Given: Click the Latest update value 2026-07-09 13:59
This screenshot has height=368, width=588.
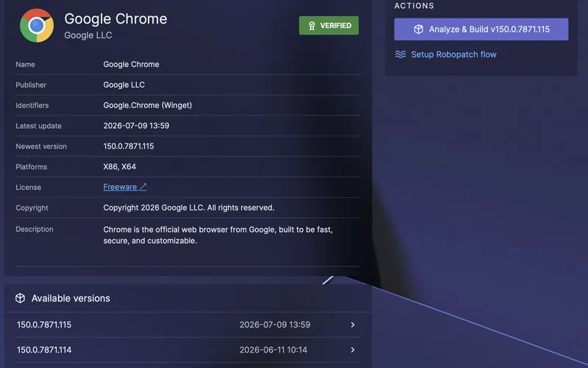Looking at the screenshot, I should [136, 126].
